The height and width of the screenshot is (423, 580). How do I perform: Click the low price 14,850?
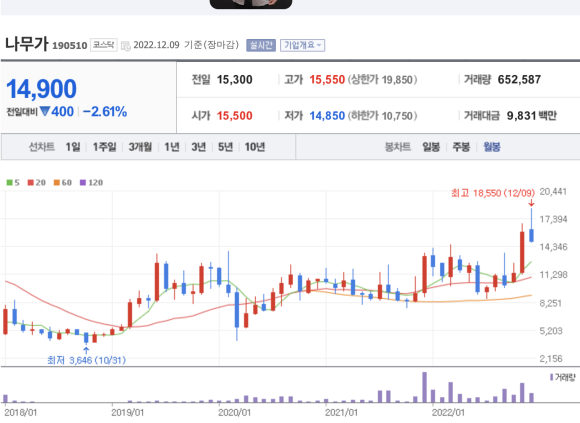(x=327, y=116)
